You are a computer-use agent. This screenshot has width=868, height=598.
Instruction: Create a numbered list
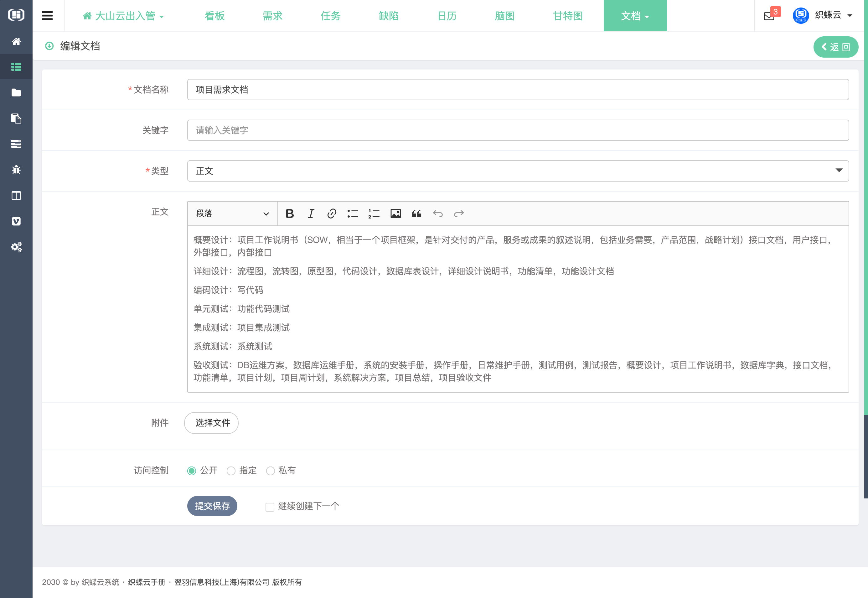point(374,214)
